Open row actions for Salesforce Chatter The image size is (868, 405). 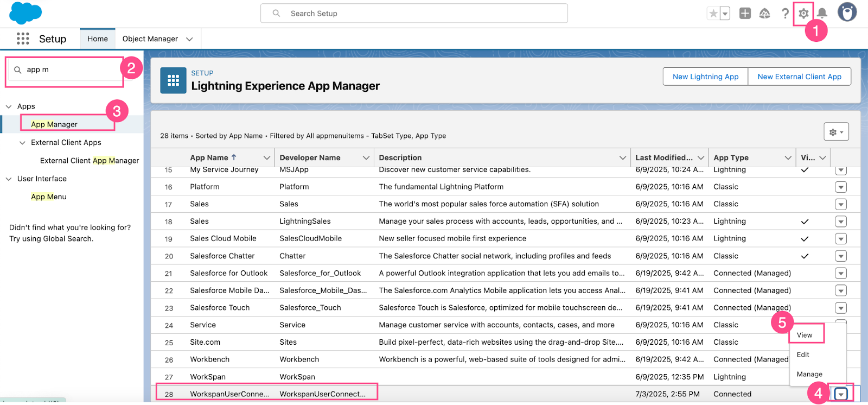841,256
